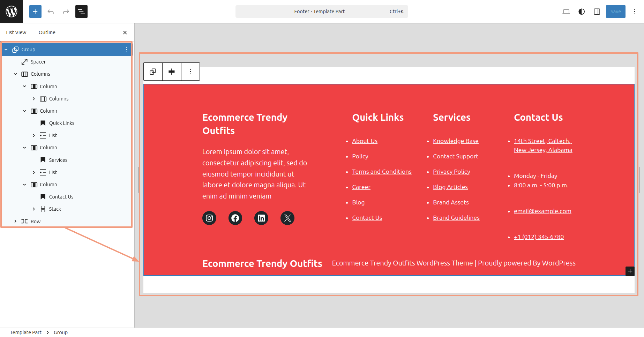Image resolution: width=644 pixels, height=337 pixels.
Task: Click the Group breadcrumb in footer bar
Action: click(x=61, y=332)
